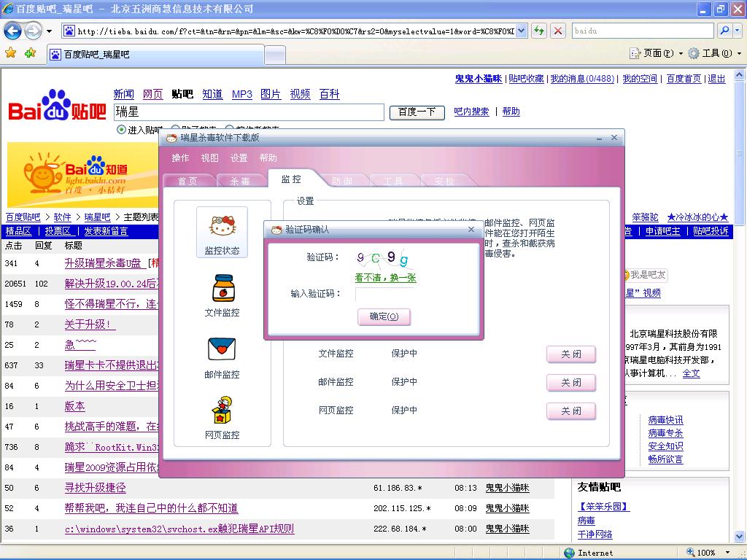Open the 关于升级！ thread
This screenshot has width=747, height=560.
[90, 324]
